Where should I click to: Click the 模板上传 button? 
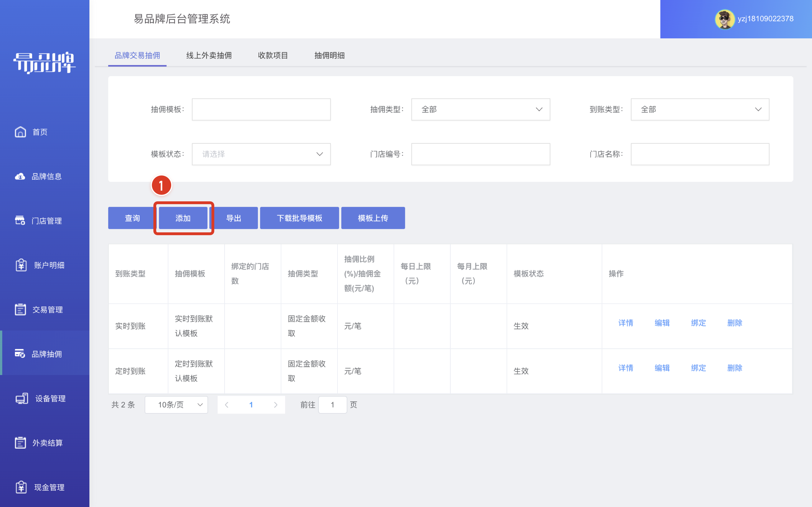(x=373, y=218)
